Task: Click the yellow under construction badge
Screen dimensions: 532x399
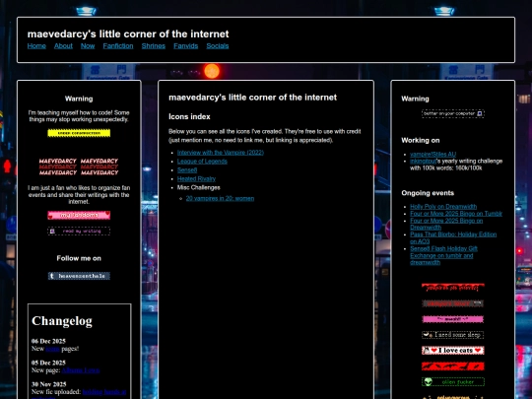Action: [x=79, y=133]
